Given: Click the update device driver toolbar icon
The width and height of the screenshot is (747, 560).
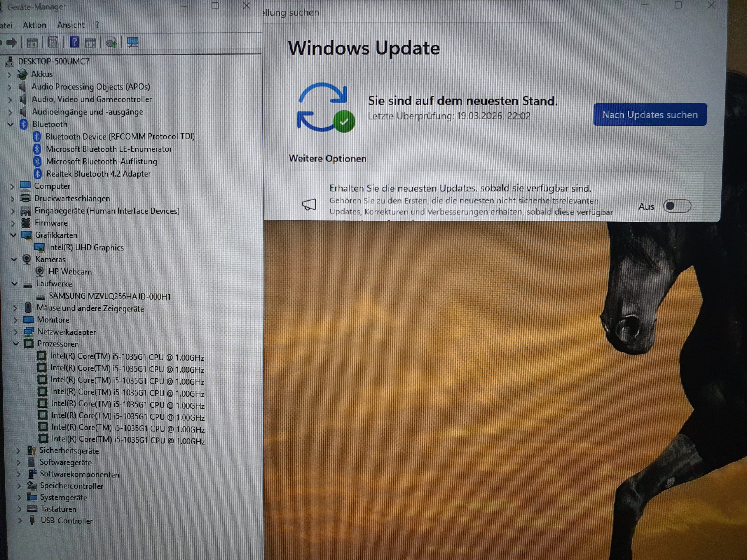Looking at the screenshot, I should point(111,43).
